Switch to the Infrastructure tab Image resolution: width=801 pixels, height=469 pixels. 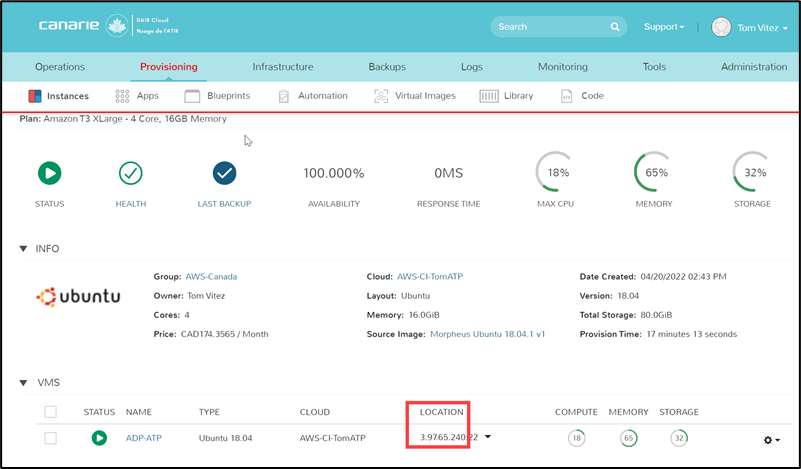point(282,67)
